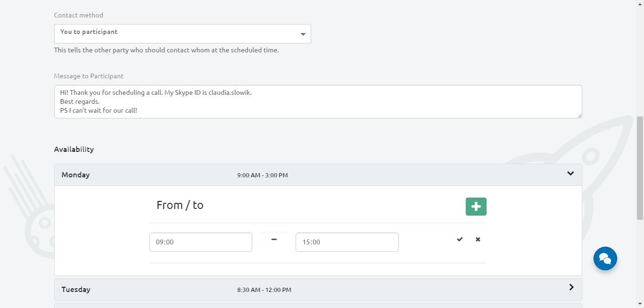Focus the To time field showing 15:00
The width and height of the screenshot is (644, 308).
point(347,242)
